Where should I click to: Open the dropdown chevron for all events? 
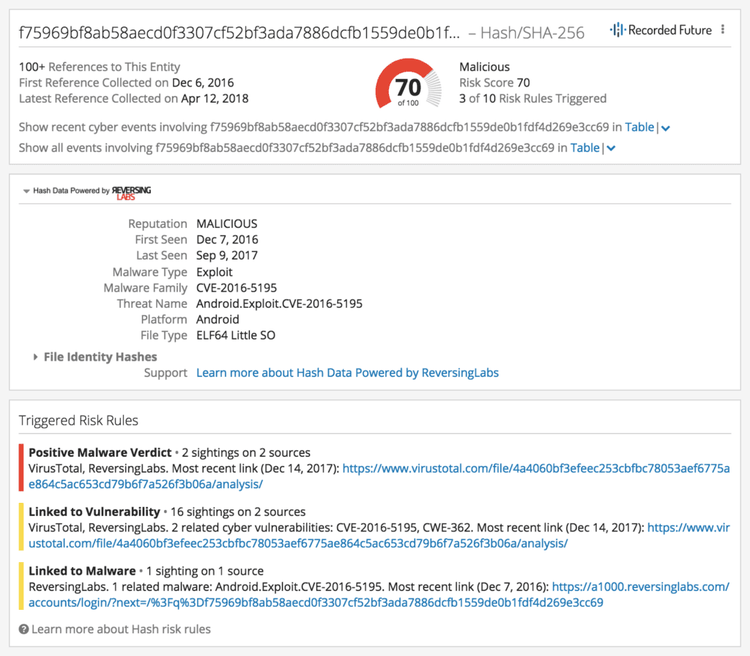pos(611,149)
